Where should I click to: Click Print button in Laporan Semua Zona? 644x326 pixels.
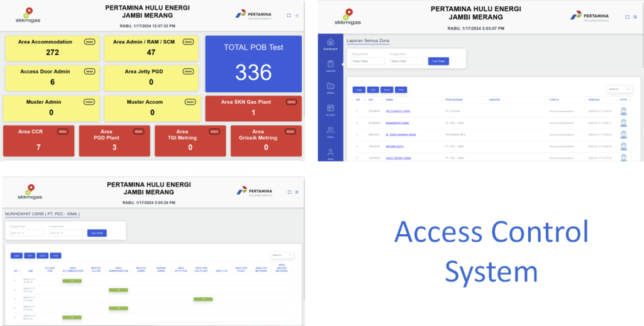click(x=401, y=89)
